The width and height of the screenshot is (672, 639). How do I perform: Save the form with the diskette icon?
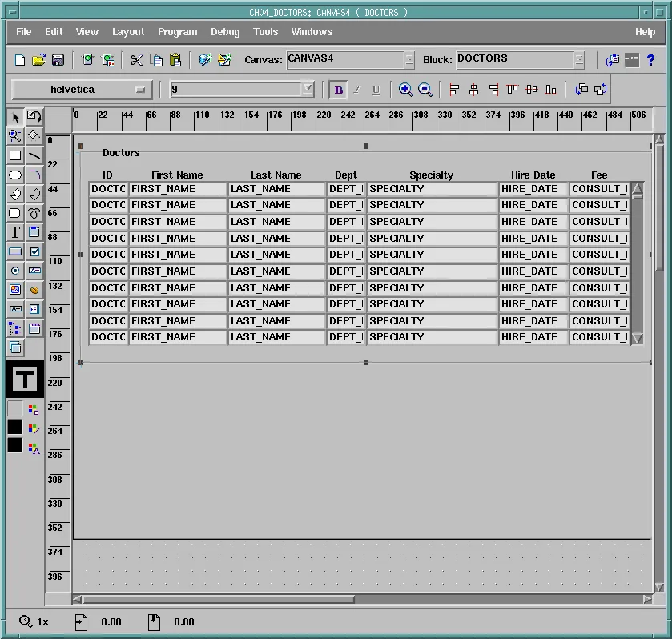(x=58, y=60)
